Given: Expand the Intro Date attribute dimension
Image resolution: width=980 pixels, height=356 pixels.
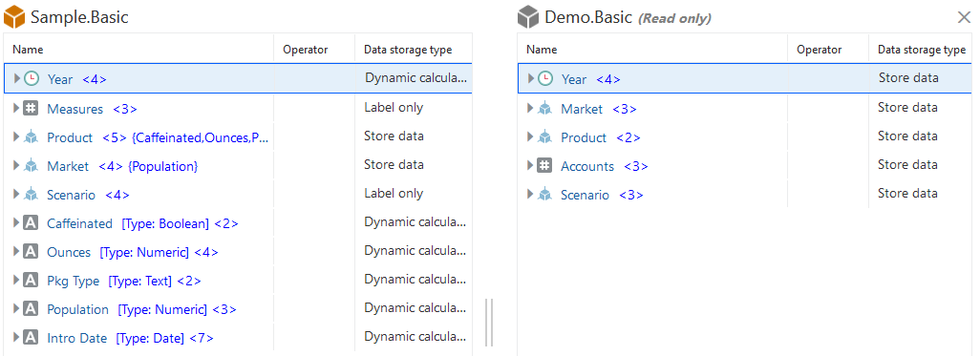Looking at the screenshot, I should coord(16,338).
